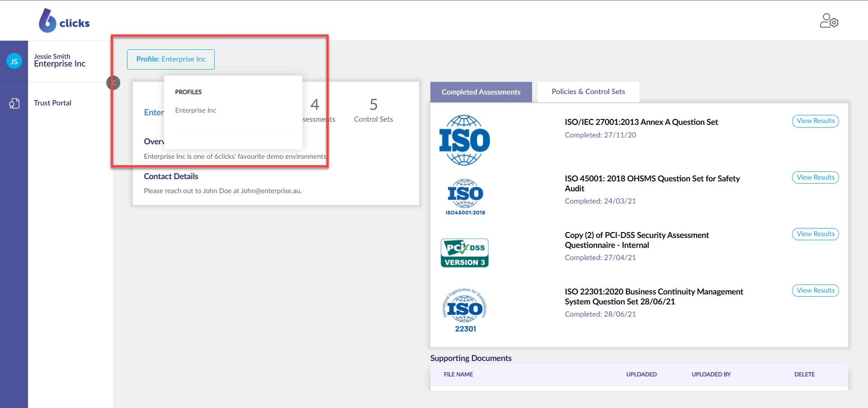Viewport: 868px width, 408px height.
Task: Click the Supporting Documents heading
Action: pos(471,358)
